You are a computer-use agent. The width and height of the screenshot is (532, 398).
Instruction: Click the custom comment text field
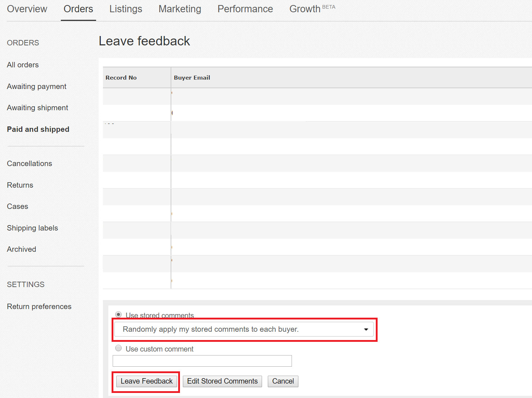[202, 361]
